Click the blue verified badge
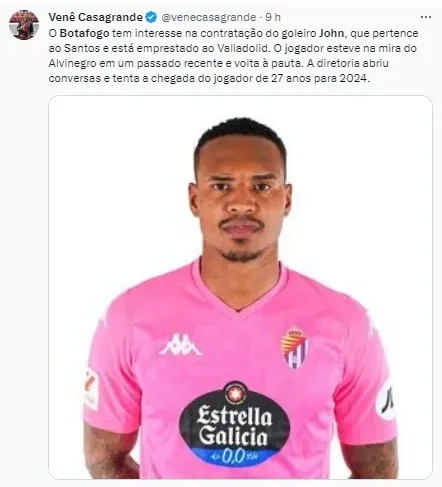The height and width of the screenshot is (487, 442). click(152, 17)
